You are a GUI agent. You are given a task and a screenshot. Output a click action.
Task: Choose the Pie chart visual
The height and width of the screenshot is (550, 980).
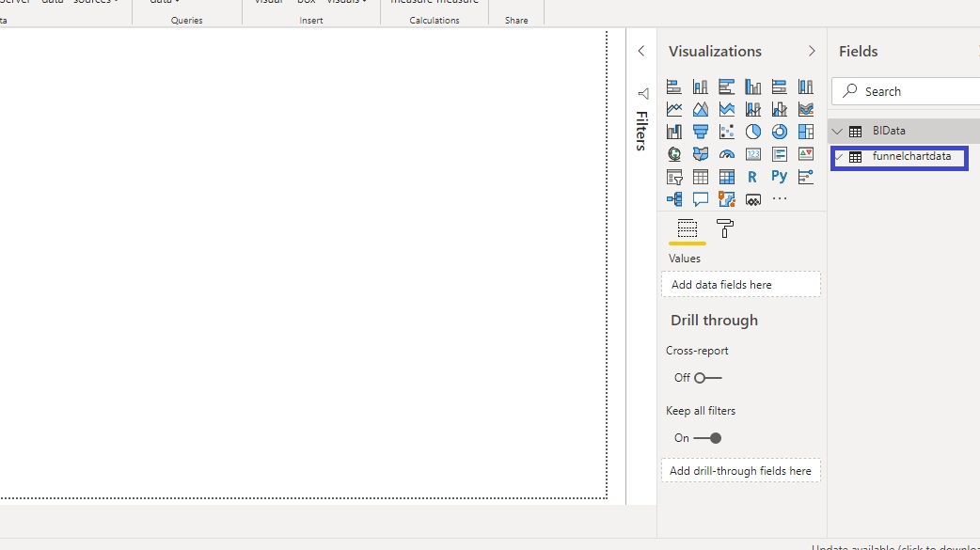pos(752,132)
